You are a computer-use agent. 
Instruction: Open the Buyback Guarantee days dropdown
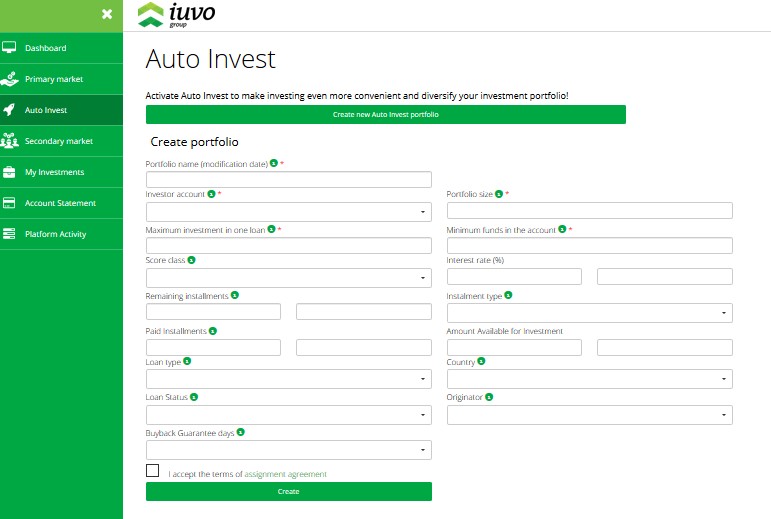pyautogui.click(x=289, y=450)
